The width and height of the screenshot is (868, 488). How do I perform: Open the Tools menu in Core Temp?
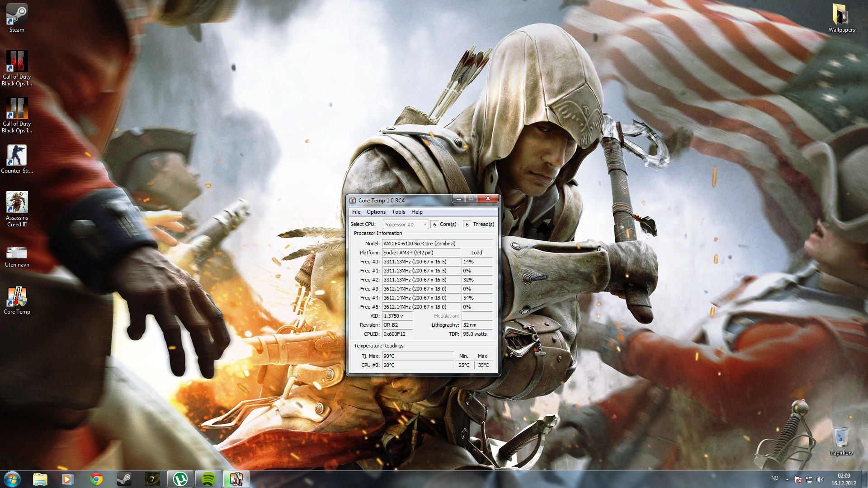tap(398, 212)
